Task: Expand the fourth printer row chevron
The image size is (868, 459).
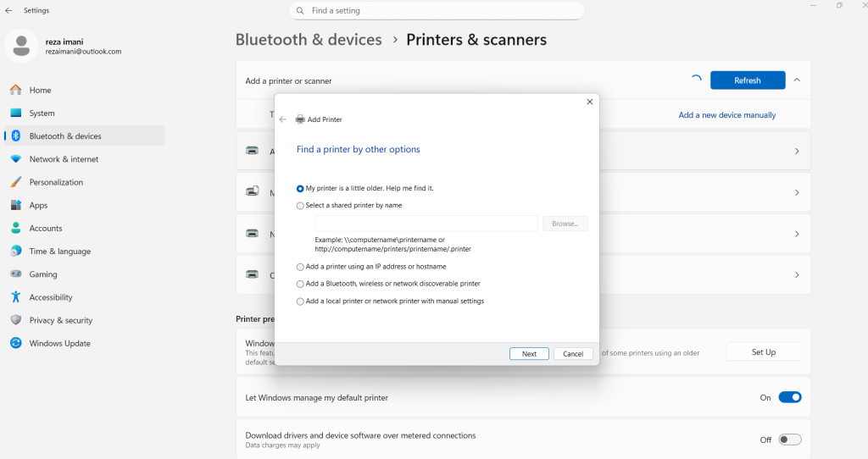Action: tap(797, 275)
